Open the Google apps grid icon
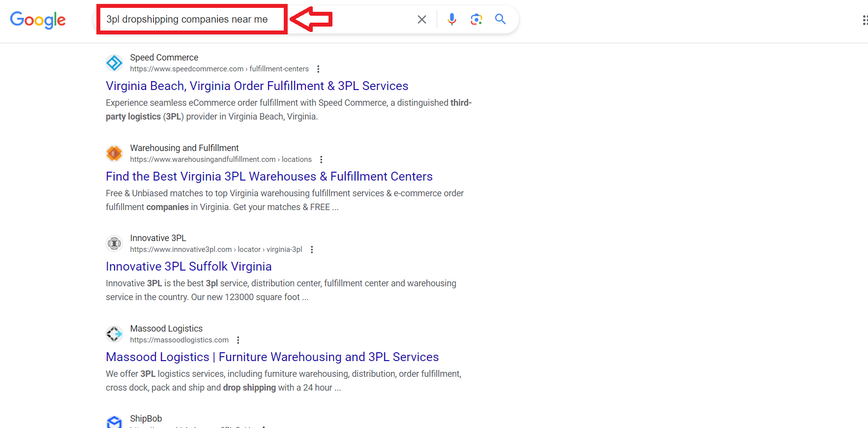This screenshot has width=868, height=428. tap(865, 20)
